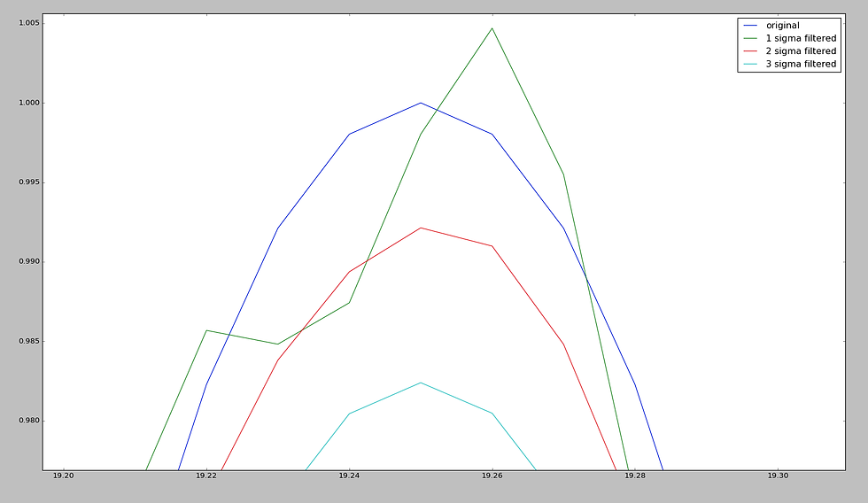
Task: Click the cyan line sample in legend
Action: pos(750,64)
